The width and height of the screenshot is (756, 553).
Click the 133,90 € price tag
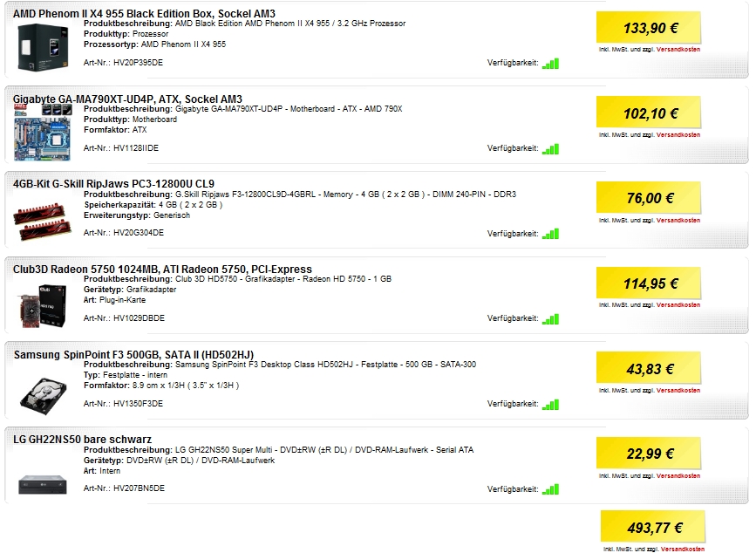649,28
